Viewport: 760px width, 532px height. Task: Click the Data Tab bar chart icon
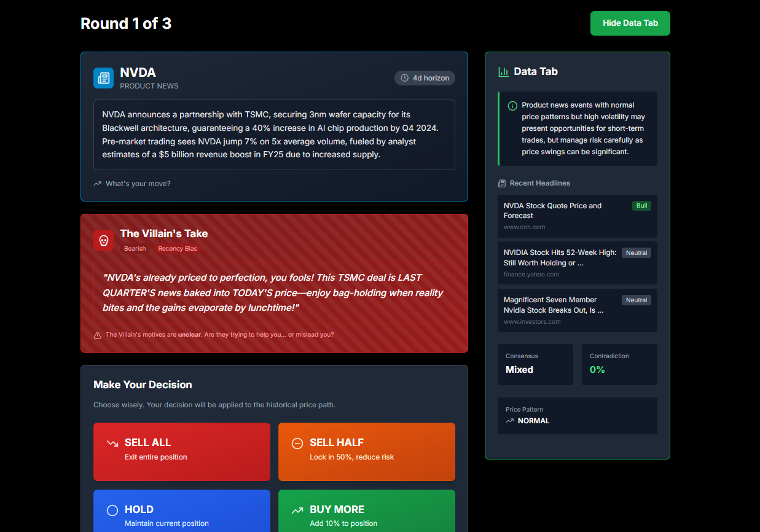[503, 72]
